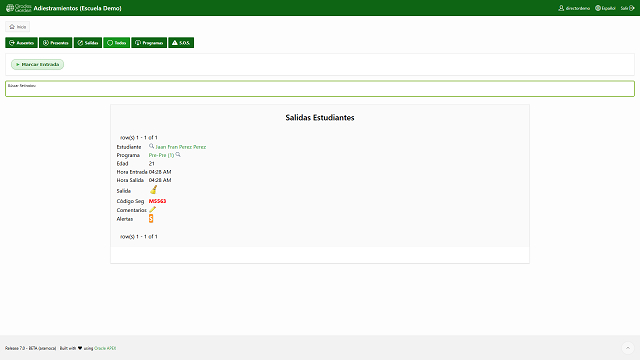Click the magnifier icon beside Pre-Pre (1)
Screen dimensions: 640x360
(178, 155)
